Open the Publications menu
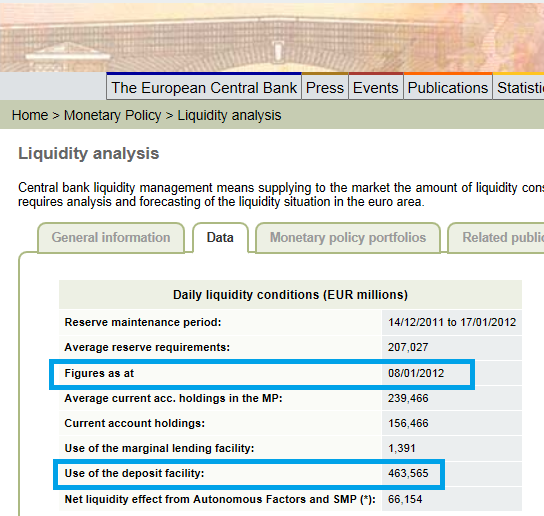 pyautogui.click(x=448, y=87)
